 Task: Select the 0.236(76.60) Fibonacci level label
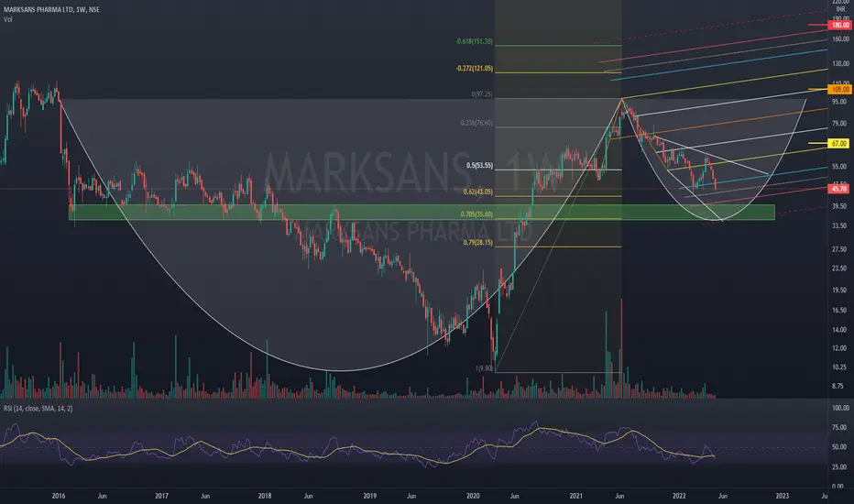tap(476, 123)
